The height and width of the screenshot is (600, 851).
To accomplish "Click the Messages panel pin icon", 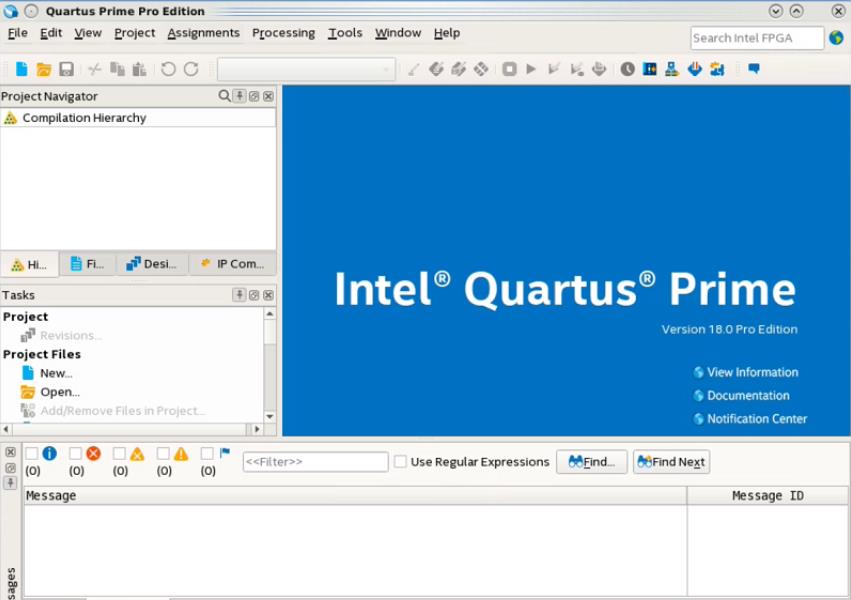I will tap(10, 482).
